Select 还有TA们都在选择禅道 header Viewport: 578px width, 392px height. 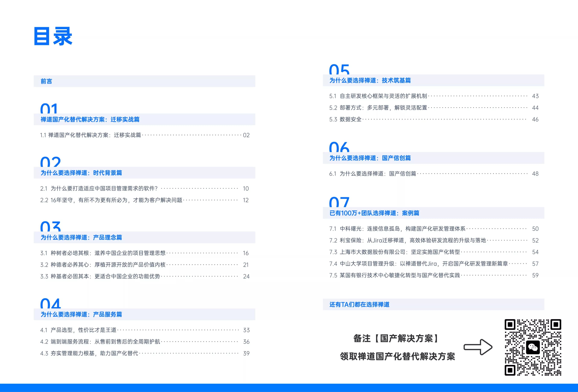pos(359,304)
